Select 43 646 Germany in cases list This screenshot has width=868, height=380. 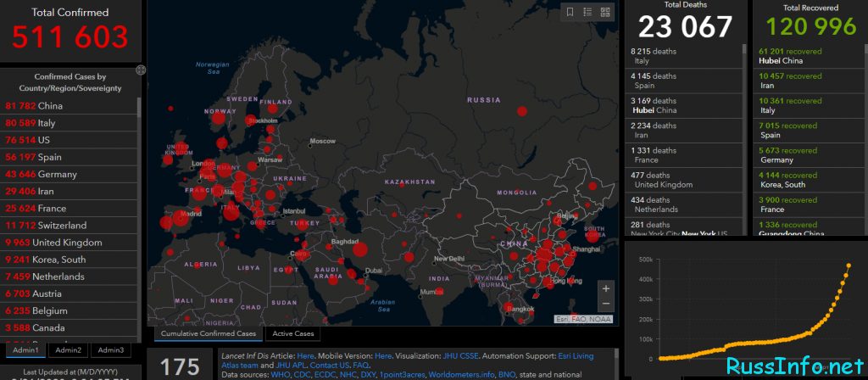click(x=68, y=175)
